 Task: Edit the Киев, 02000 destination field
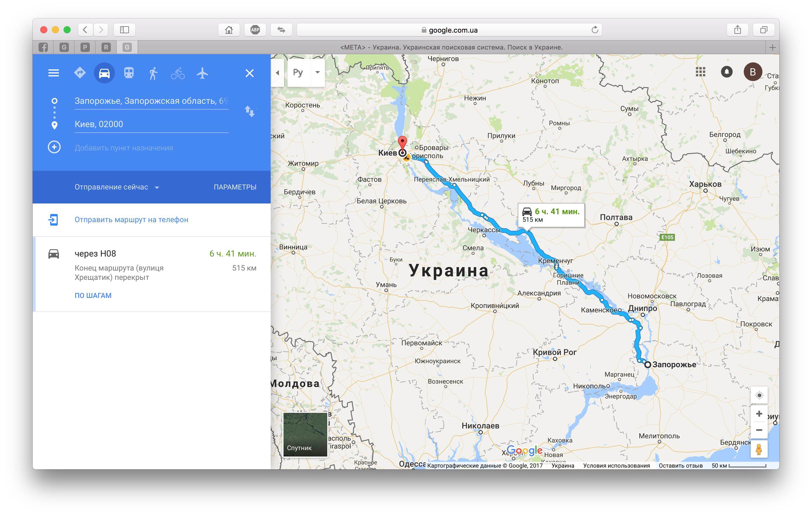151,124
